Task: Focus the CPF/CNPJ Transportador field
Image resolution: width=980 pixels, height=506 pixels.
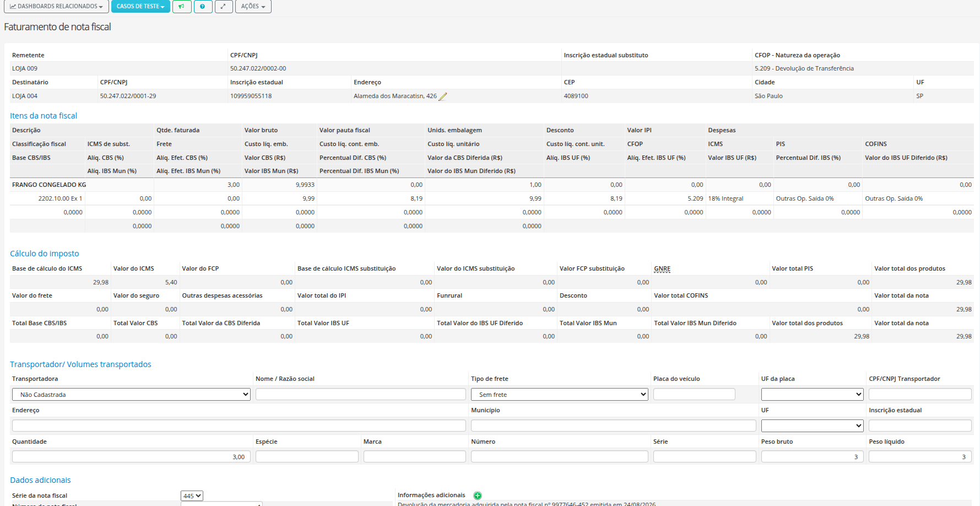Action: [920, 395]
